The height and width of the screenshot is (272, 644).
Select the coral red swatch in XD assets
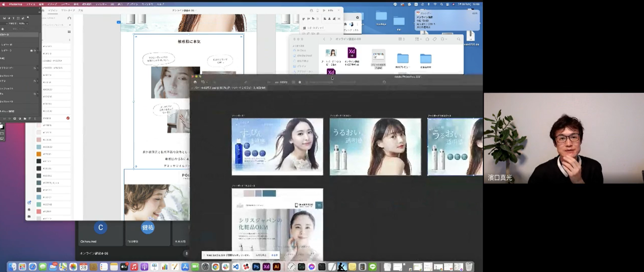39,211
